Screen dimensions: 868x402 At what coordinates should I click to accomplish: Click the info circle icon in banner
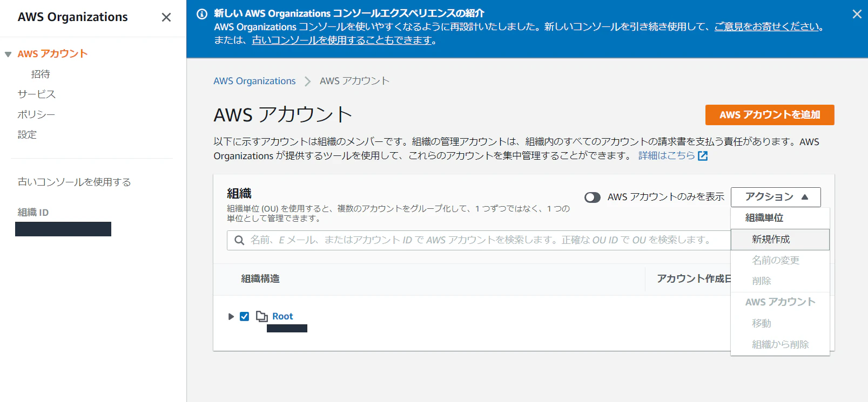(202, 14)
